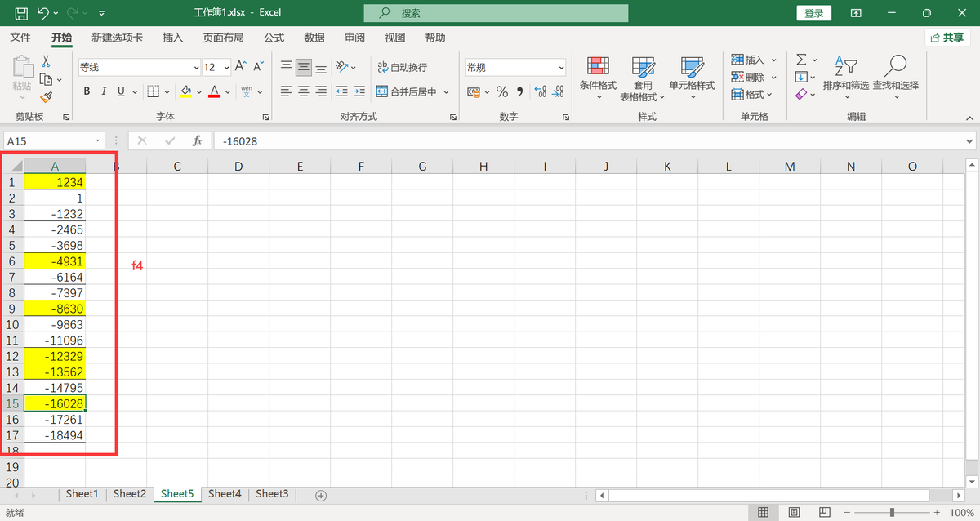The image size is (980, 521).
Task: Click decrease decimal icon
Action: [559, 91]
